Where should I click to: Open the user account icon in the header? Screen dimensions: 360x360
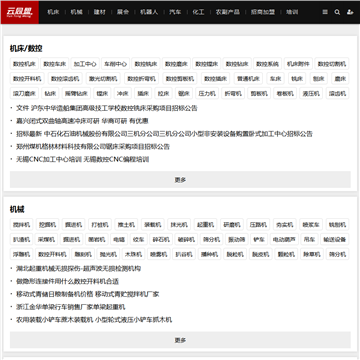[x=350, y=12]
